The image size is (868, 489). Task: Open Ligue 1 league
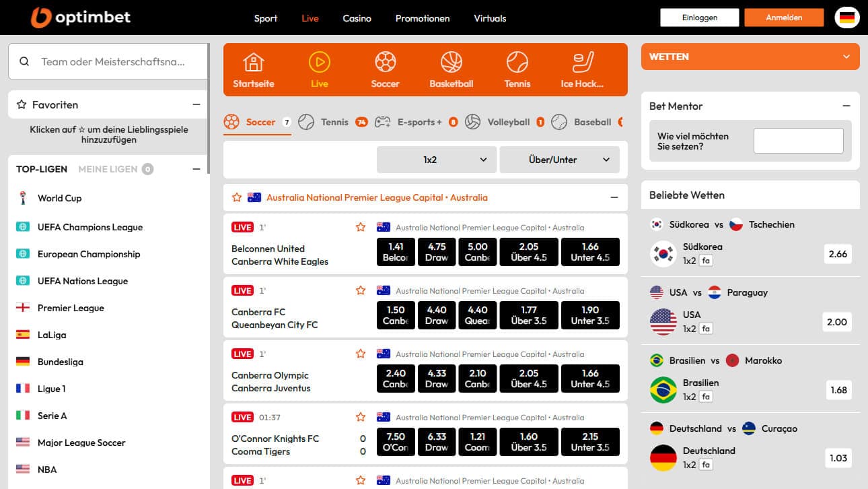point(51,389)
